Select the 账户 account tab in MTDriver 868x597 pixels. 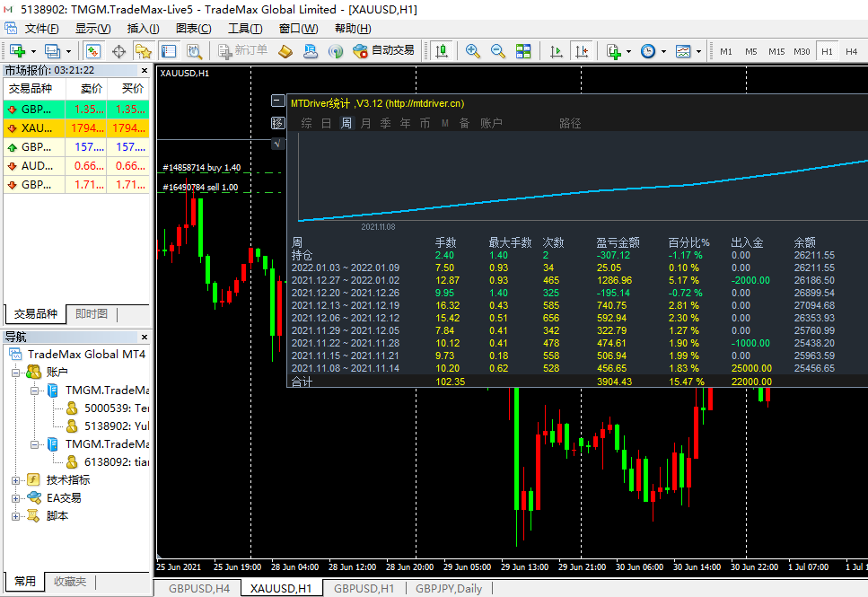click(x=492, y=123)
